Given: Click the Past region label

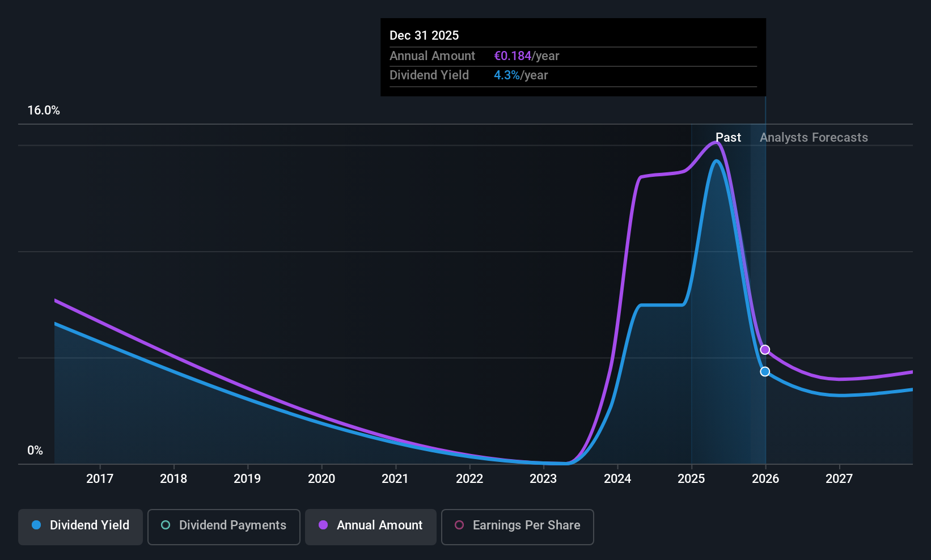Looking at the screenshot, I should 728,138.
